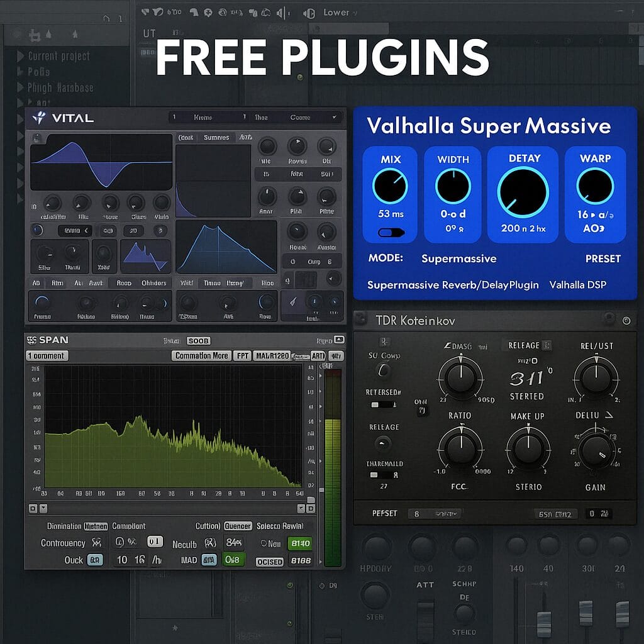
Task: Click PRESET in Valhalla Super Massive
Action: click(x=602, y=258)
